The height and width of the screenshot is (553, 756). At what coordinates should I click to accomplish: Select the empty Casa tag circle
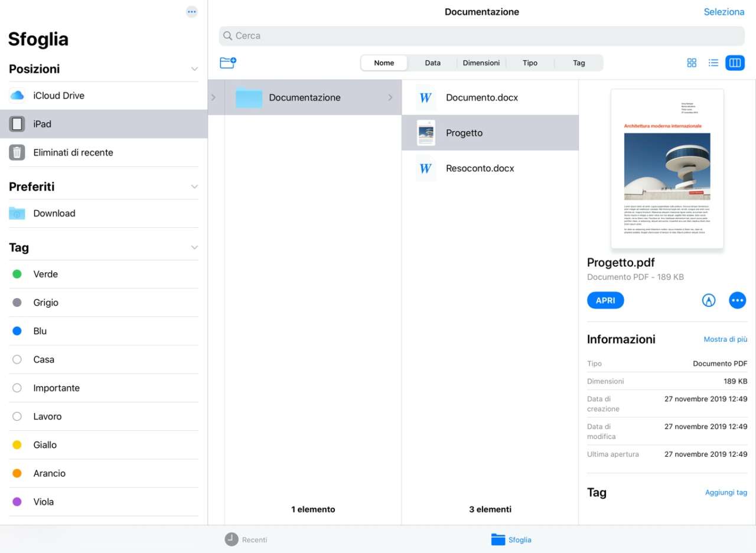pyautogui.click(x=17, y=359)
